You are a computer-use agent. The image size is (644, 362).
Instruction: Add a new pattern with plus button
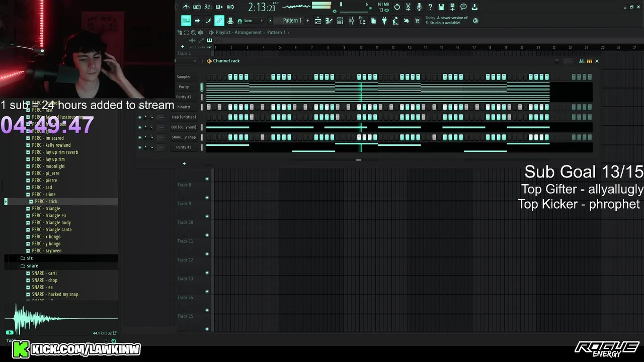coord(307,21)
